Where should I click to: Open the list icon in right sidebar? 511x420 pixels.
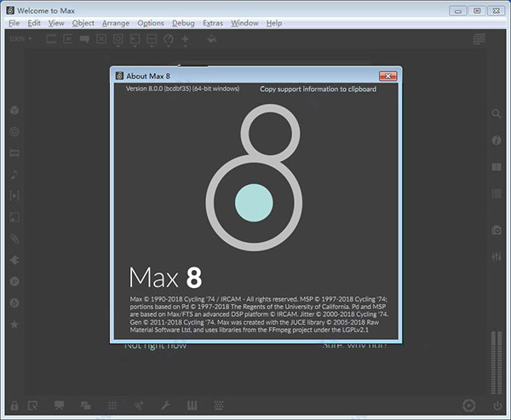[497, 193]
